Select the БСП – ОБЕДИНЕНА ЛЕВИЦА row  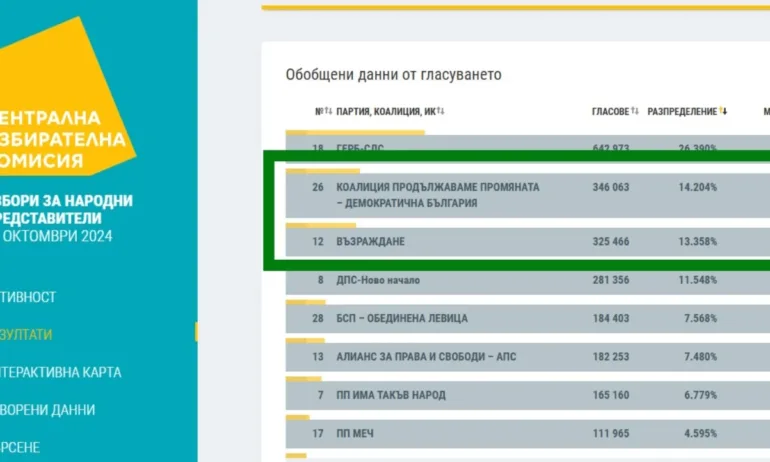pos(528,319)
